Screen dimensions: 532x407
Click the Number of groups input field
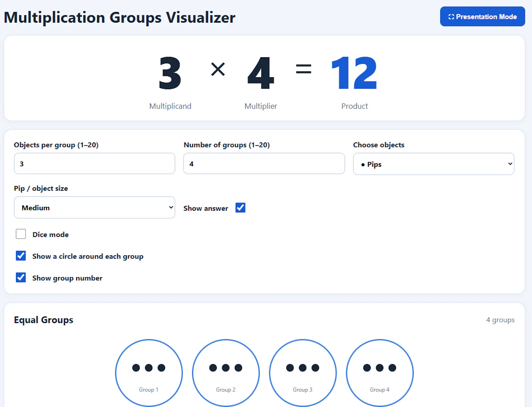[x=264, y=163]
